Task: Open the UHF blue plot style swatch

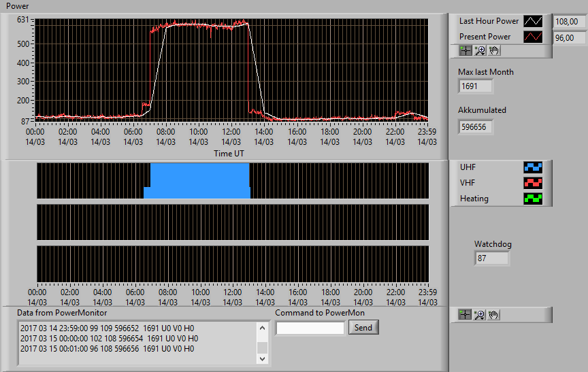Action: (x=533, y=167)
